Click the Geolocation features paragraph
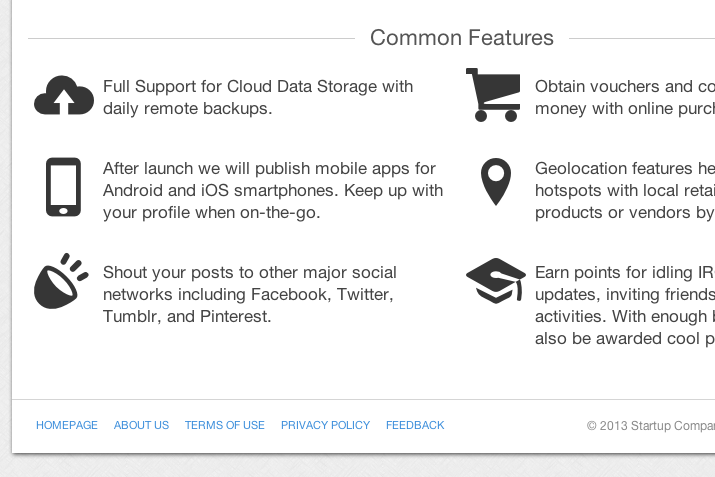 tap(625, 190)
